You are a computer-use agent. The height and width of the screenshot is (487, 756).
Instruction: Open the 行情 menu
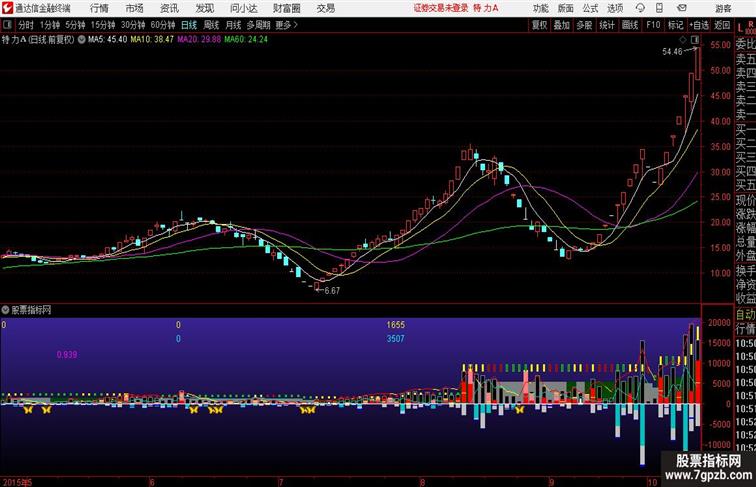(x=99, y=8)
